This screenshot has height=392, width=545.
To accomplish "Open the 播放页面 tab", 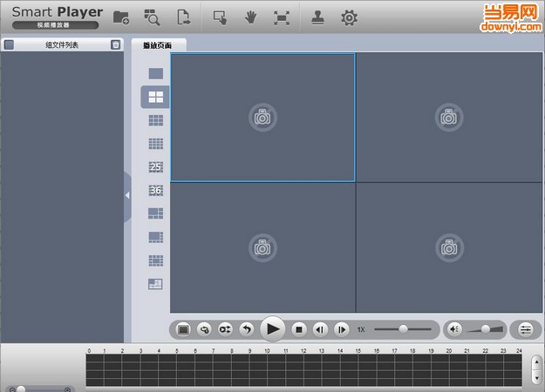I will pyautogui.click(x=158, y=45).
